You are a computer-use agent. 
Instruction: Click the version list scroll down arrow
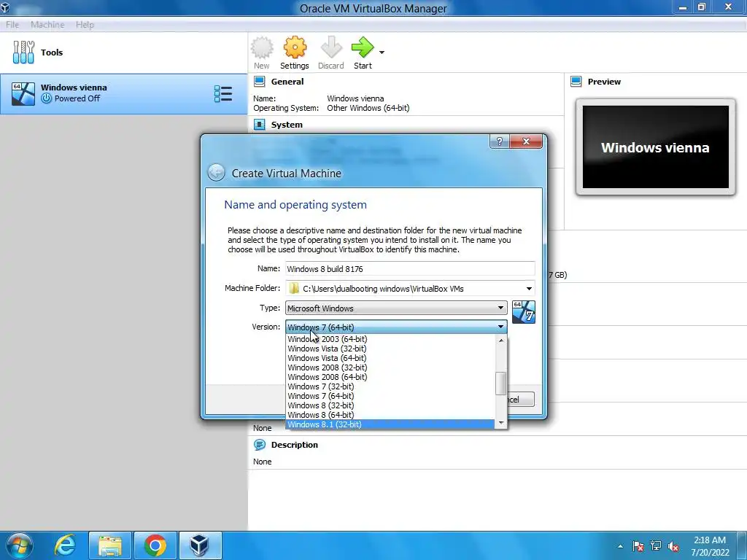(500, 423)
